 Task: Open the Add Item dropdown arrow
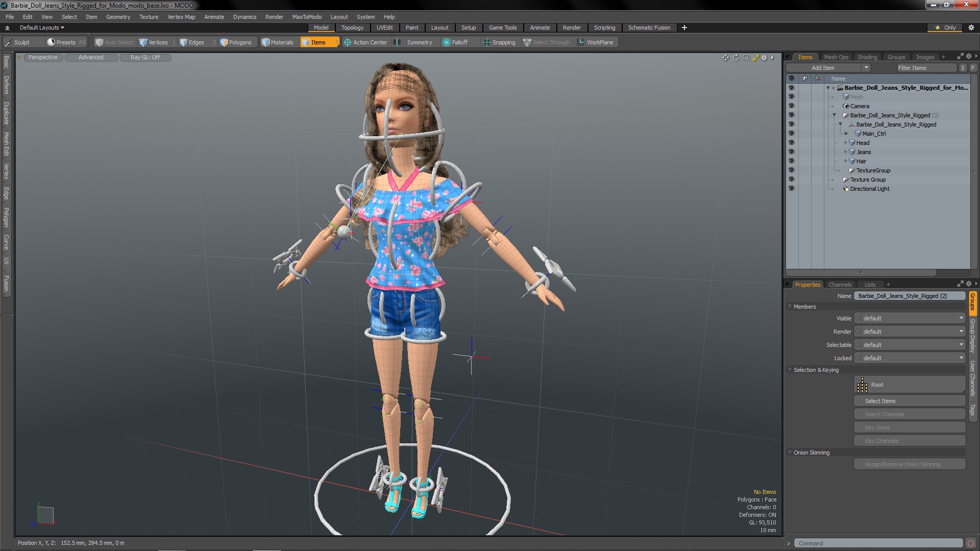tap(866, 68)
